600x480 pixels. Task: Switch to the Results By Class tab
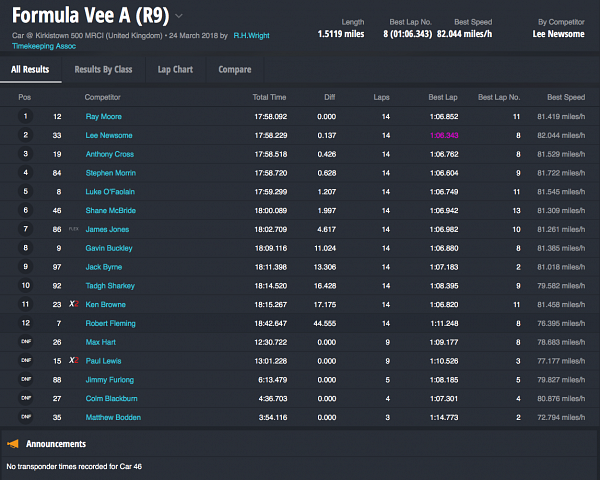pyautogui.click(x=103, y=70)
